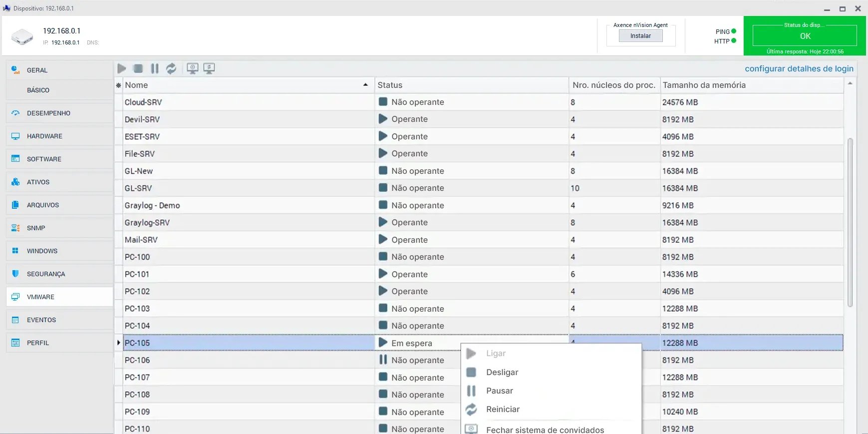
Task: Select the ESET-SRV row name
Action: (x=142, y=136)
